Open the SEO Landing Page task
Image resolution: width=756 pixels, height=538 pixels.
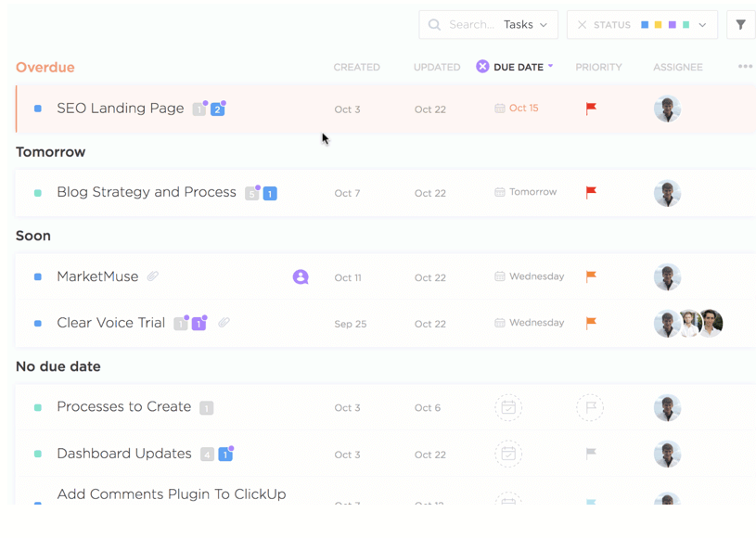pos(121,108)
